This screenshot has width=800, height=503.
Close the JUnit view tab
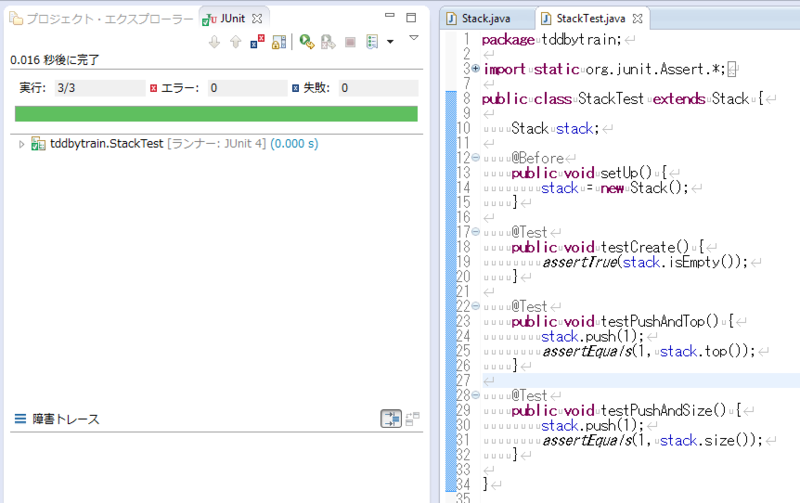[x=257, y=19]
